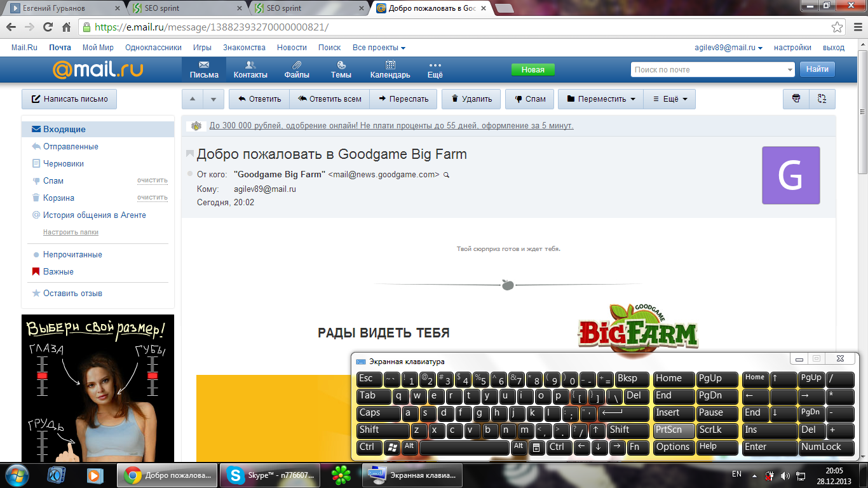Click Options key on on-screen keyboard
868x488 pixels.
click(x=674, y=447)
